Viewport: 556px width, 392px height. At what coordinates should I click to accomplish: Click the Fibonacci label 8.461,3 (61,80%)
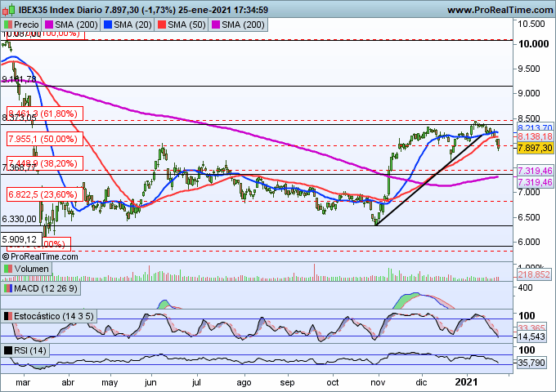click(45, 114)
